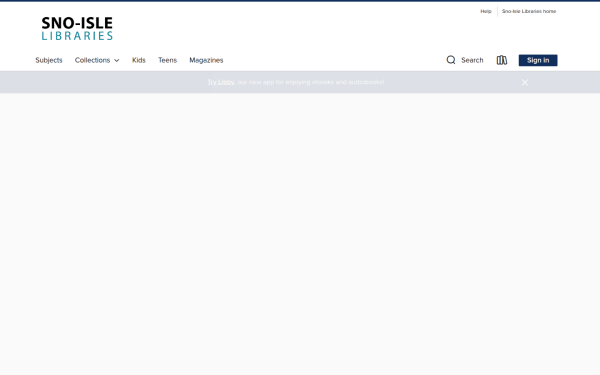Click the Libby banner description text
The image size is (600, 375).
[311, 82]
